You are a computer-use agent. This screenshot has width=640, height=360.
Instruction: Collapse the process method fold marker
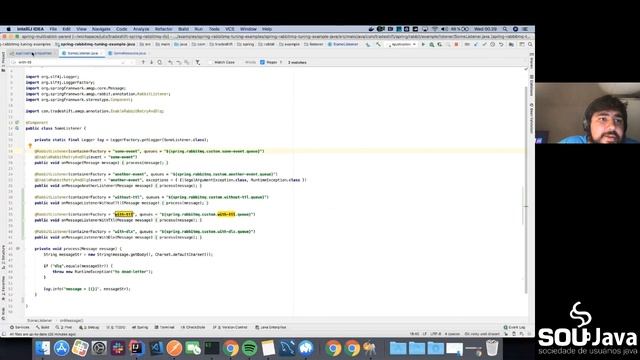tap(18, 249)
